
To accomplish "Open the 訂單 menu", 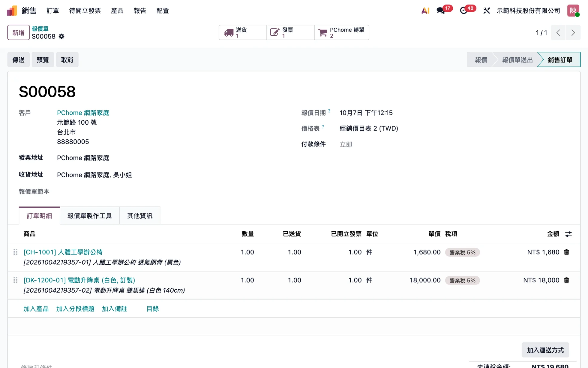I will (53, 11).
